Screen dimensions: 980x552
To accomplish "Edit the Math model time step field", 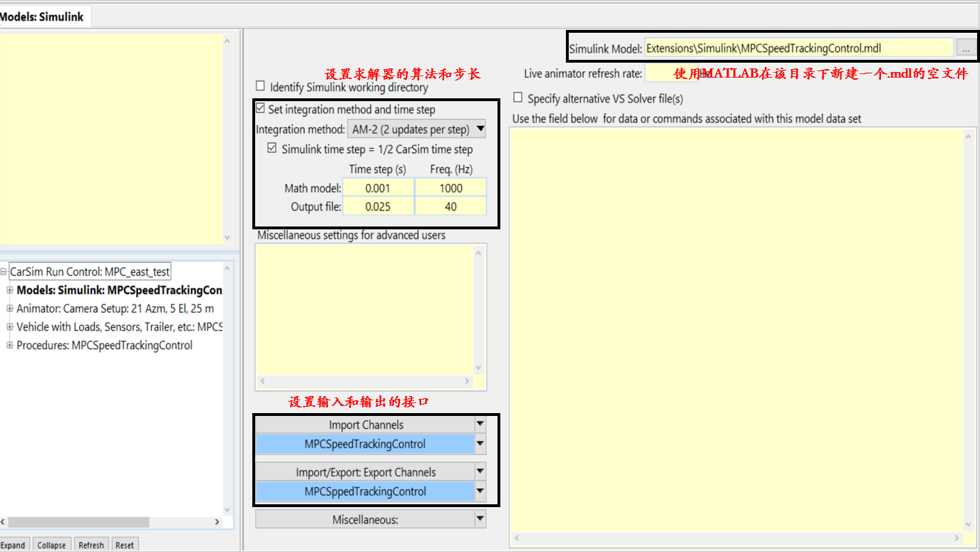I will point(378,188).
